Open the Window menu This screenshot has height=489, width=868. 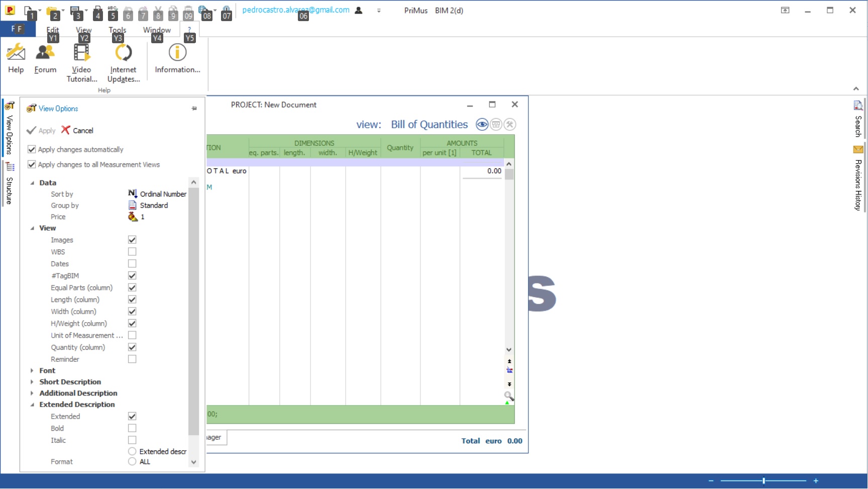click(x=157, y=30)
